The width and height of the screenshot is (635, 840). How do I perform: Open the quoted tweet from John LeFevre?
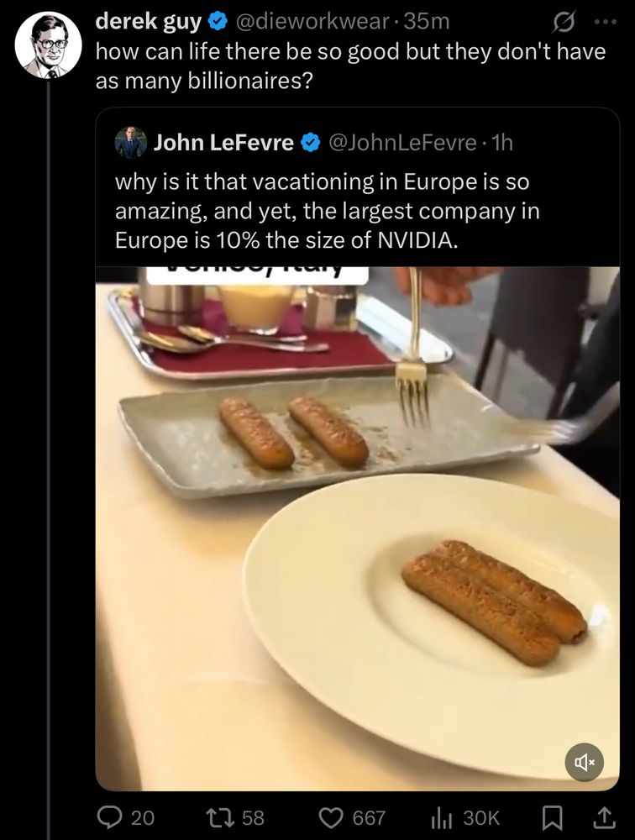[x=361, y=210]
